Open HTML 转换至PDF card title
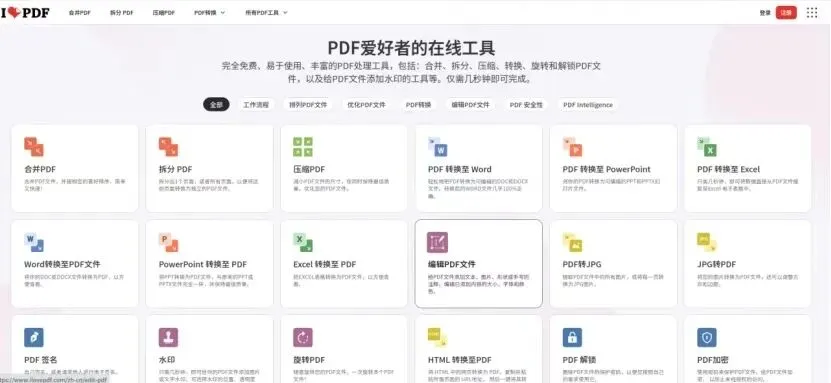Viewport: 831px width, 383px height. [x=459, y=360]
